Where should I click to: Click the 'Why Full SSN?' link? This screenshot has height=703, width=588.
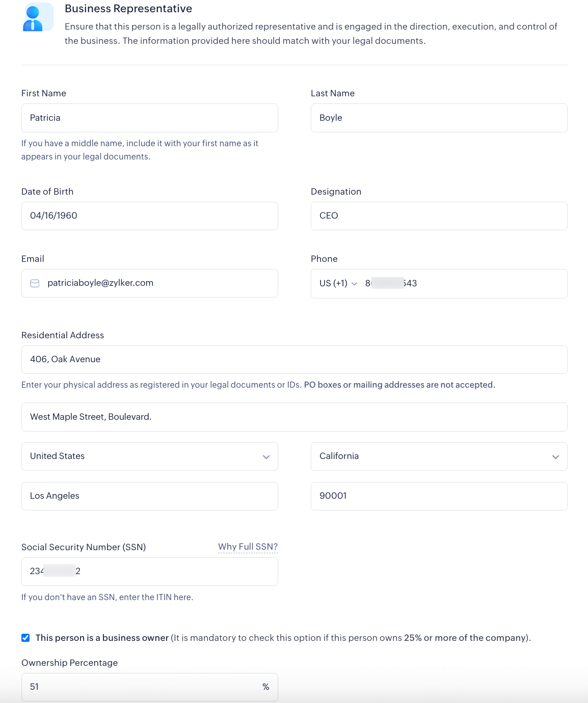click(248, 547)
